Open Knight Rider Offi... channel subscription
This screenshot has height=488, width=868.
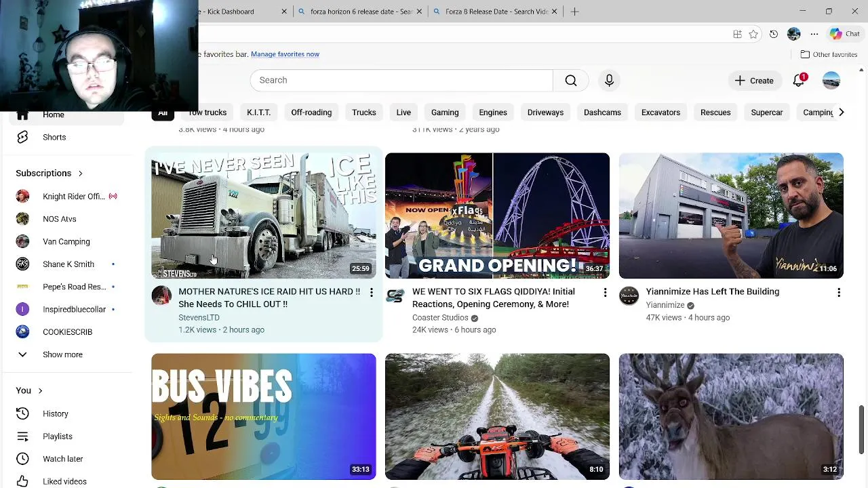66,197
